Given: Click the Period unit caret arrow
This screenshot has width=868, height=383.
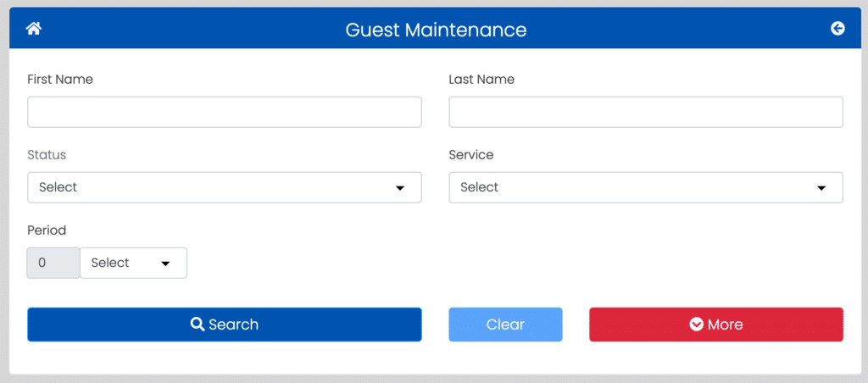Looking at the screenshot, I should pyautogui.click(x=165, y=264).
